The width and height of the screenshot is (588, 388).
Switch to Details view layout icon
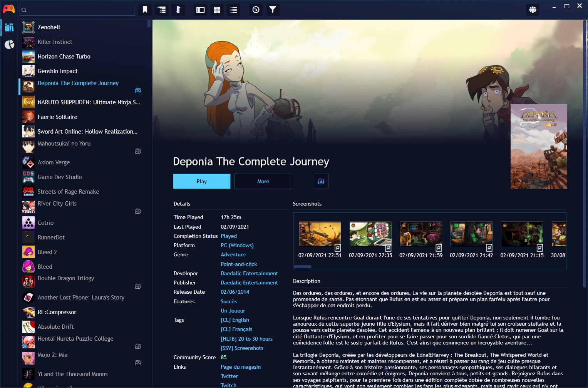(200, 10)
